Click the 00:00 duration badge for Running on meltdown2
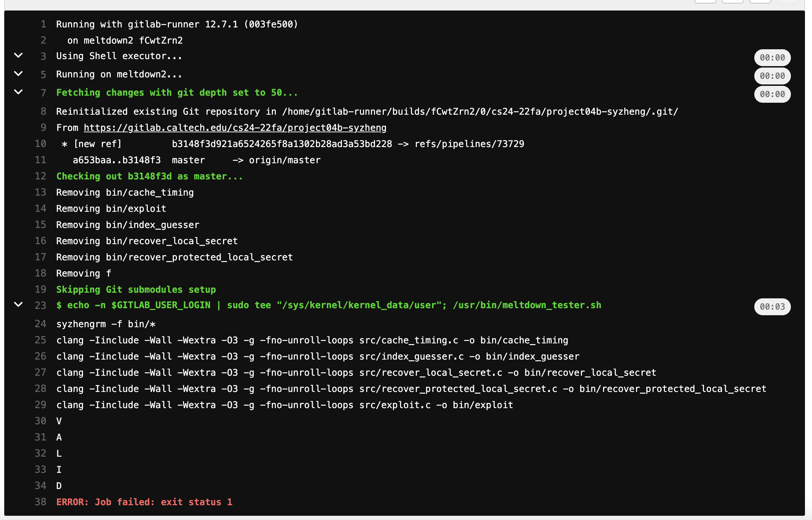This screenshot has width=812, height=520. click(772, 76)
